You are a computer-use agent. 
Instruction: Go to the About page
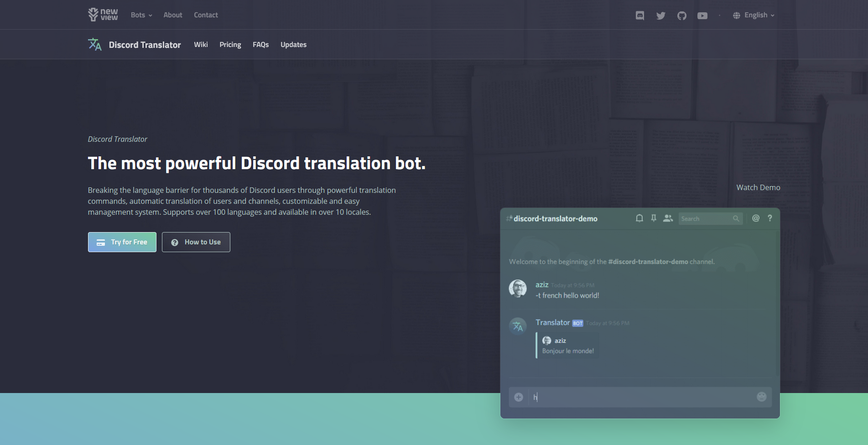coord(173,15)
